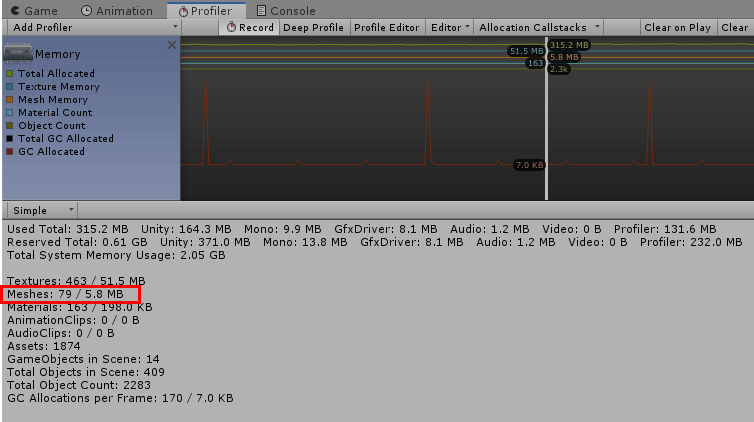754x422 pixels.
Task: Click 'Total System Memory Usage: 2.05 GB'
Action: 116,255
